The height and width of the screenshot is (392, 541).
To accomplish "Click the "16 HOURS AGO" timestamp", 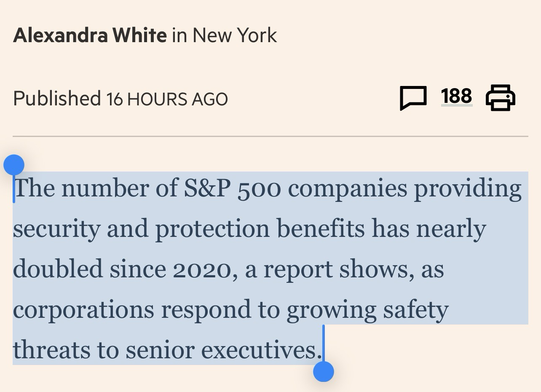I will pyautogui.click(x=167, y=99).
